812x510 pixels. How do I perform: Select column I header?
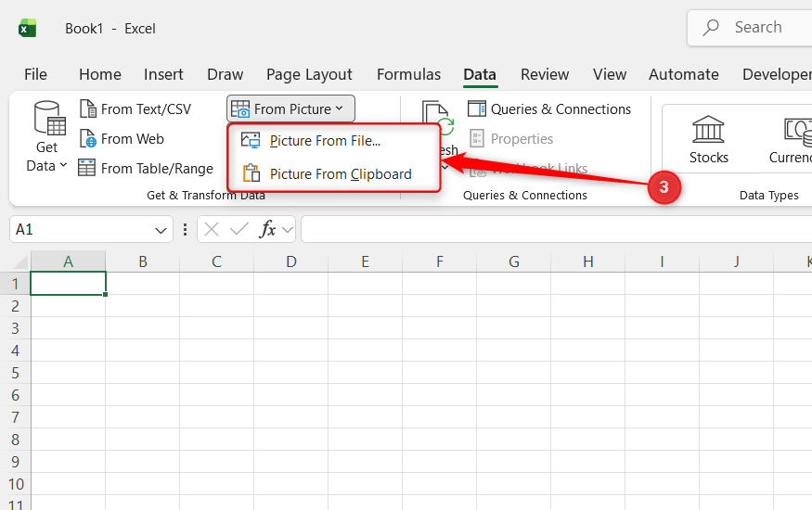[663, 261]
